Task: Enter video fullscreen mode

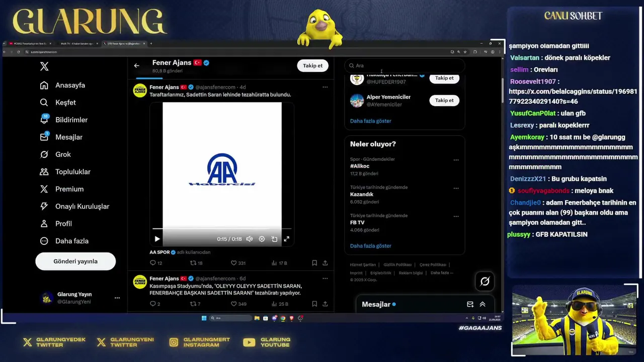Action: click(x=287, y=239)
